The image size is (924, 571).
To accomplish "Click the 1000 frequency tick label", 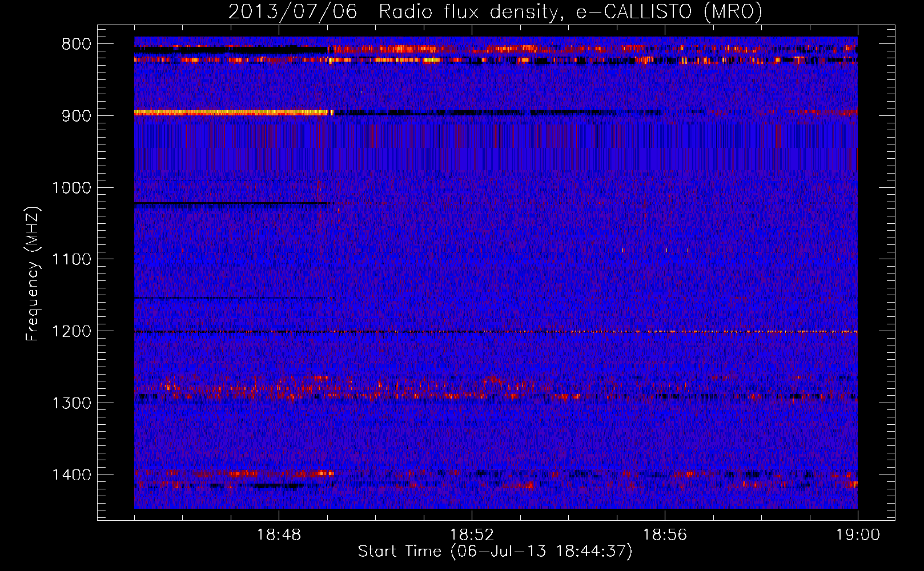I will [71, 188].
